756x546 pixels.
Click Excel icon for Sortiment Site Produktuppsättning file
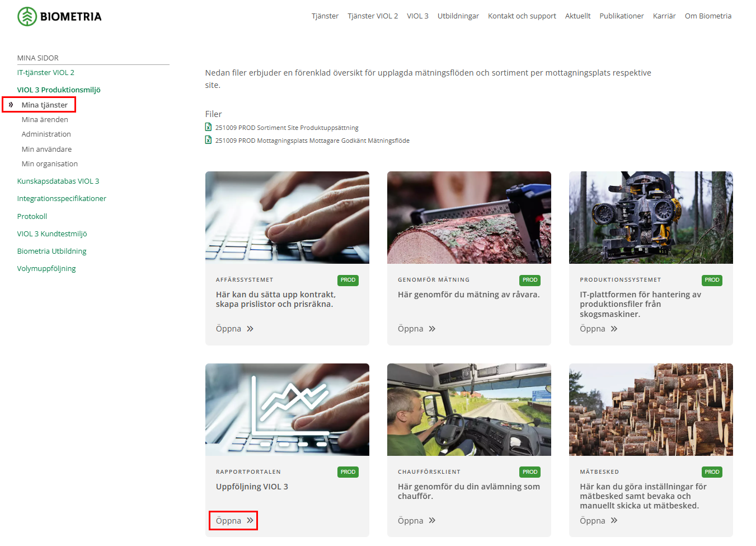[208, 127]
